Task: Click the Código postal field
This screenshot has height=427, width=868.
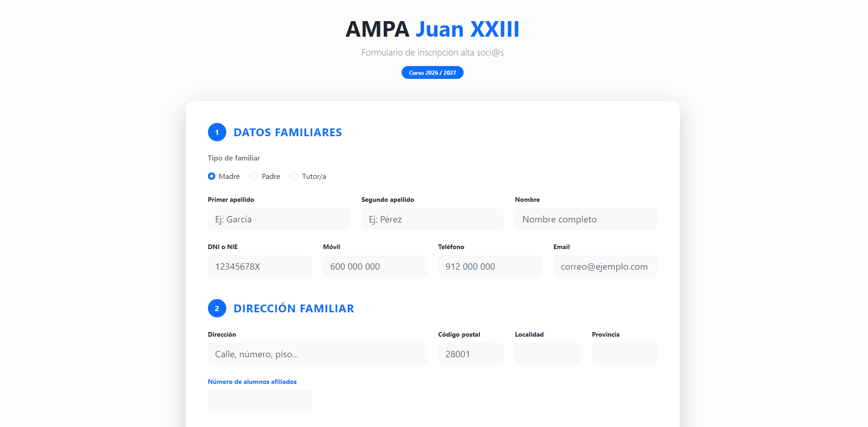Action: pos(471,354)
